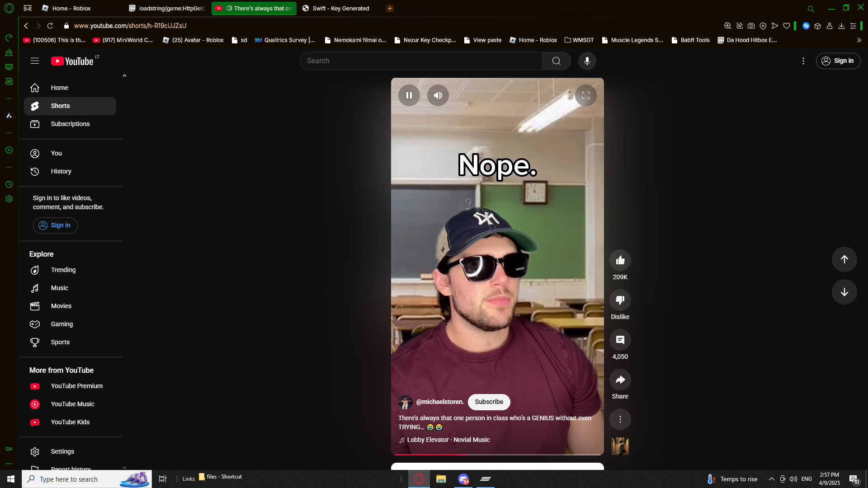Open YouTube settings three-dot menu in header
The height and width of the screenshot is (488, 868).
point(803,61)
